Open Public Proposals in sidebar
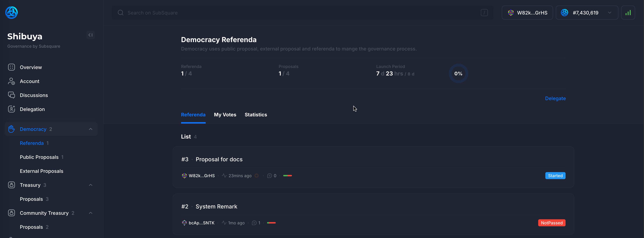The image size is (644, 238). 39,157
